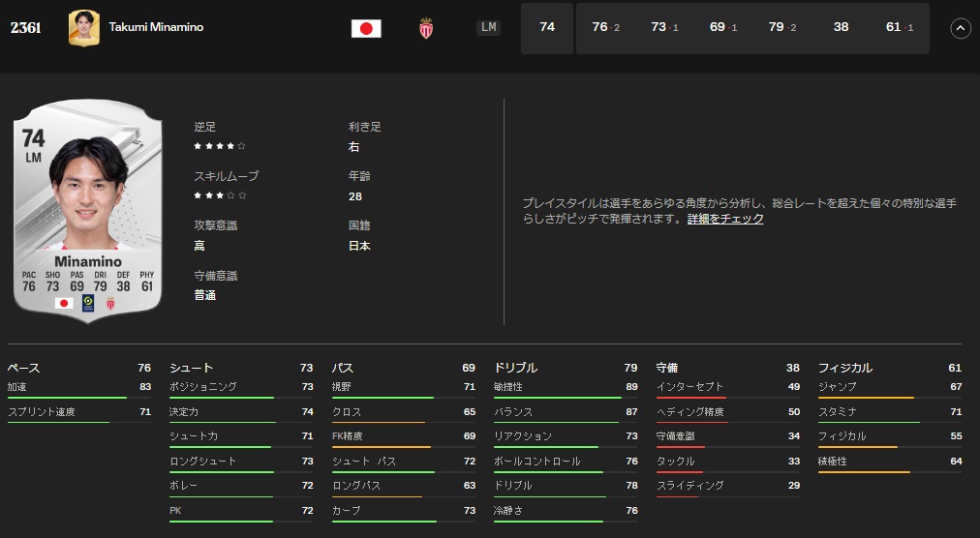Click the weak foot (逆足) star rating
The width and height of the screenshot is (980, 538).
coord(220,146)
